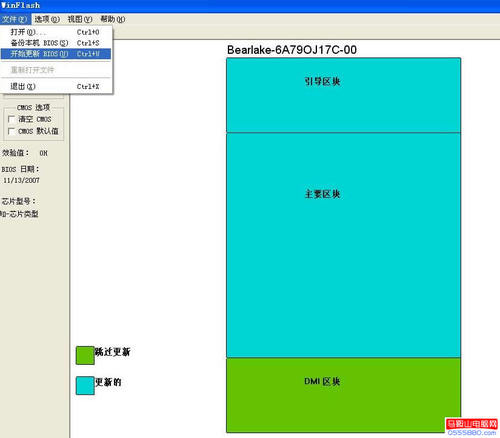Select the 主要区块 main block region

[x=343, y=245]
